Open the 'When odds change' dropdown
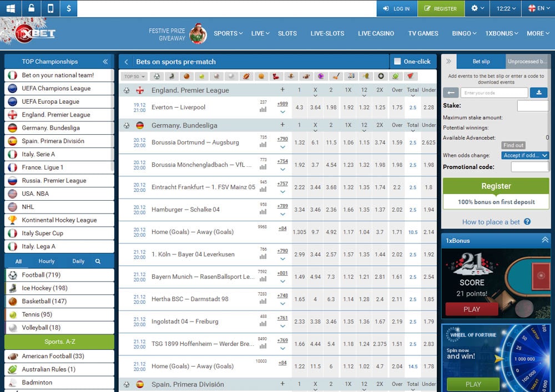The width and height of the screenshot is (555, 392). pos(525,155)
